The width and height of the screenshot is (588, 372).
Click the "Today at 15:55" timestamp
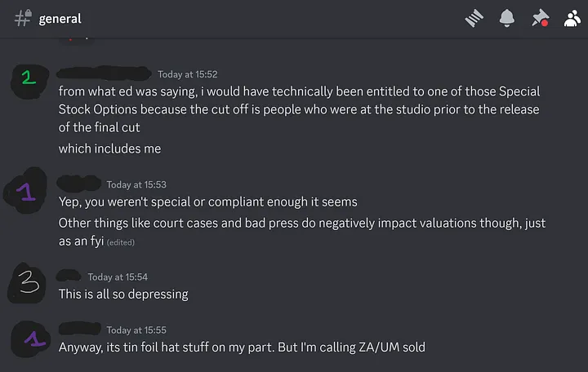(136, 330)
